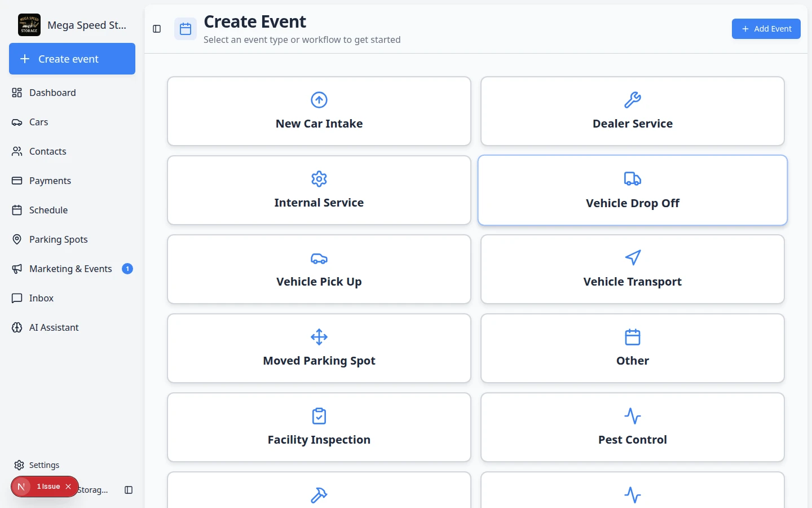Image resolution: width=812 pixels, height=508 pixels.
Task: Click the move arrows icon on Moved Parking Spot
Action: (x=319, y=337)
